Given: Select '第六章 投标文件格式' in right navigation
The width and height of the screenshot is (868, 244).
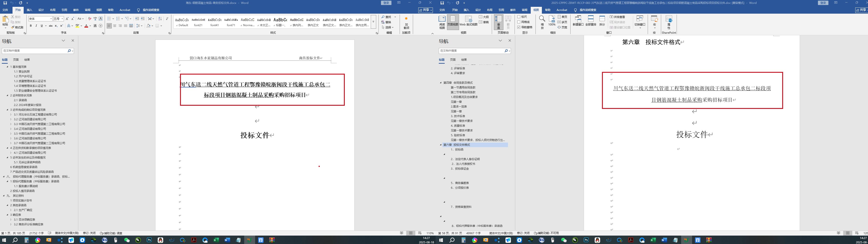Looking at the screenshot, I should click(457, 145).
